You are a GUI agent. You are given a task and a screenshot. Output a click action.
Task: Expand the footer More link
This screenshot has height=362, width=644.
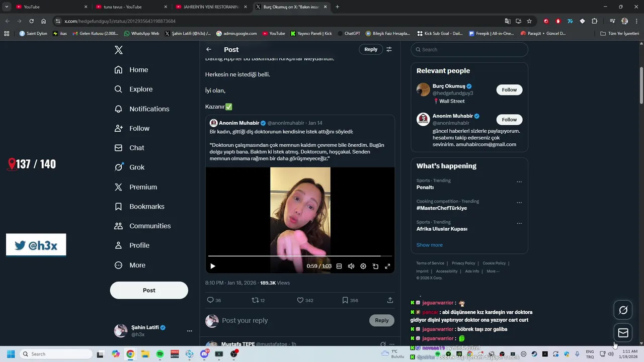[493, 271]
